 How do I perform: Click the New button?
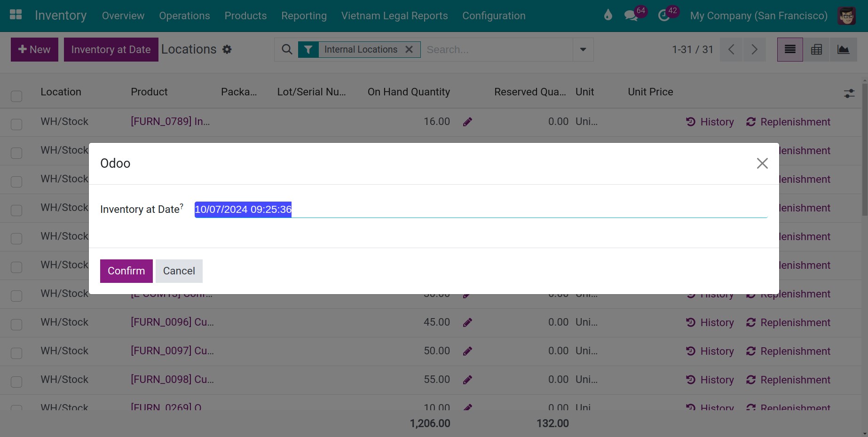pos(34,49)
